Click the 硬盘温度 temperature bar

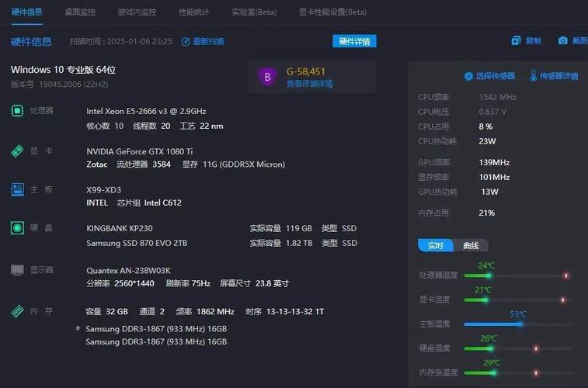519,348
